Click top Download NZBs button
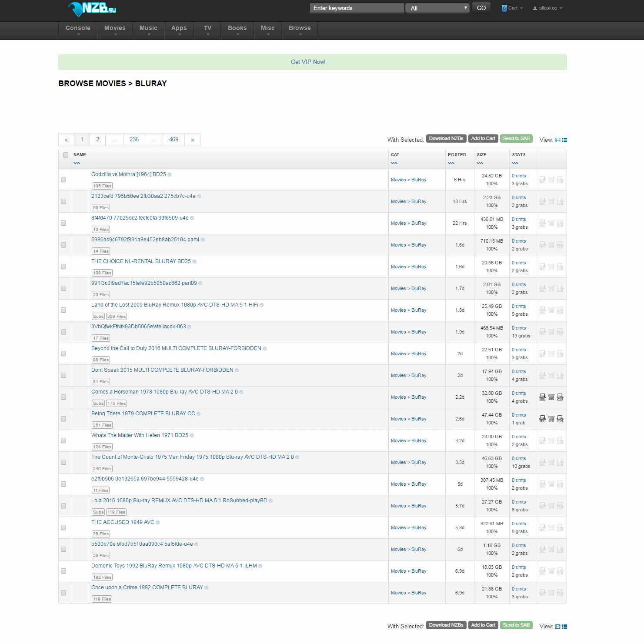The height and width of the screenshot is (644, 644). pyautogui.click(x=446, y=139)
